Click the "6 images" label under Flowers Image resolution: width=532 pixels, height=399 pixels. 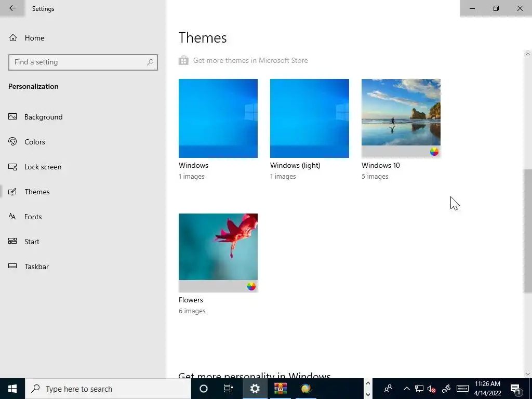pyautogui.click(x=192, y=311)
